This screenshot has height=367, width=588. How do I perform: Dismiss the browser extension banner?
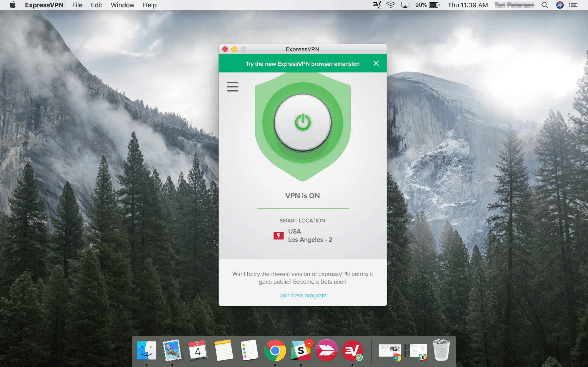pos(376,63)
